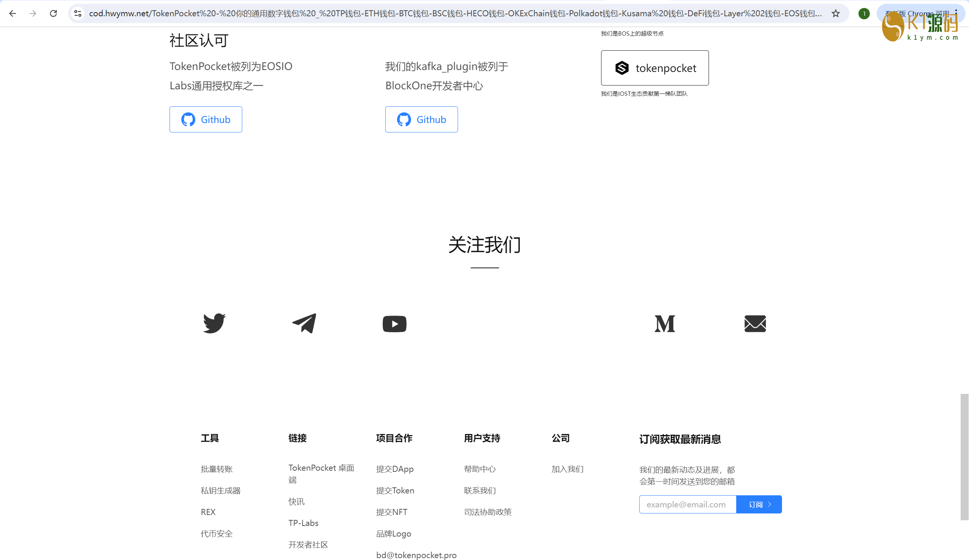Open the YouTube play icon
Image resolution: width=969 pixels, height=560 pixels.
[x=394, y=324]
